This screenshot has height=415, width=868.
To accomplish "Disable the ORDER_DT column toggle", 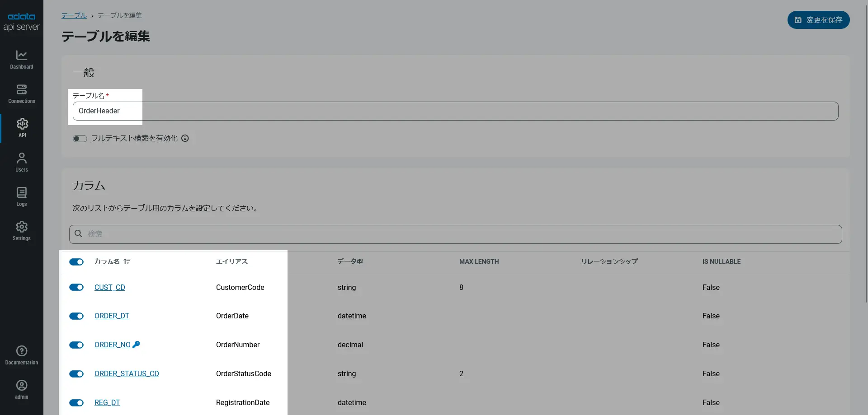I will 76,316.
